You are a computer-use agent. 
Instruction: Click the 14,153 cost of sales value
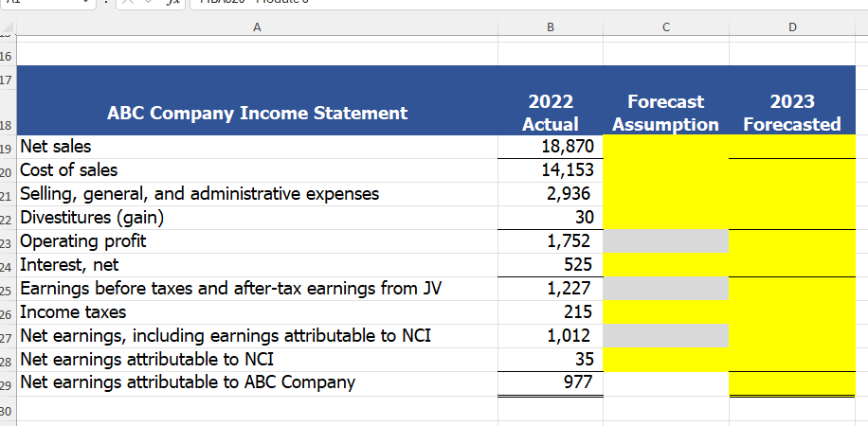coord(551,170)
